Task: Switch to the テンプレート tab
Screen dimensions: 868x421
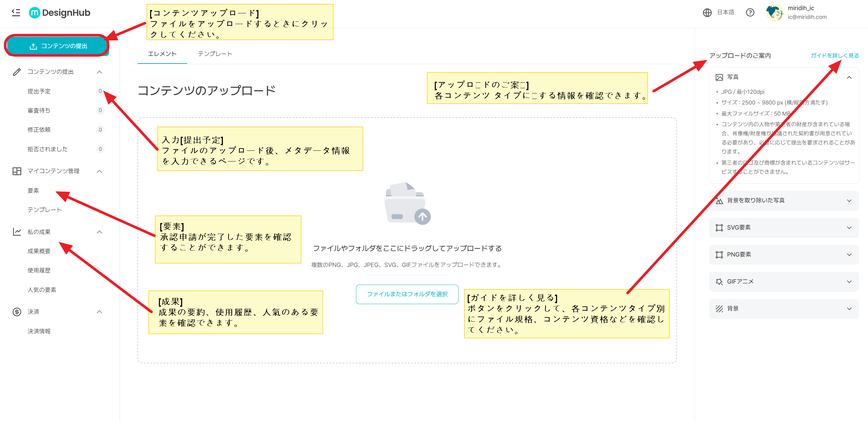Action: pyautogui.click(x=215, y=53)
